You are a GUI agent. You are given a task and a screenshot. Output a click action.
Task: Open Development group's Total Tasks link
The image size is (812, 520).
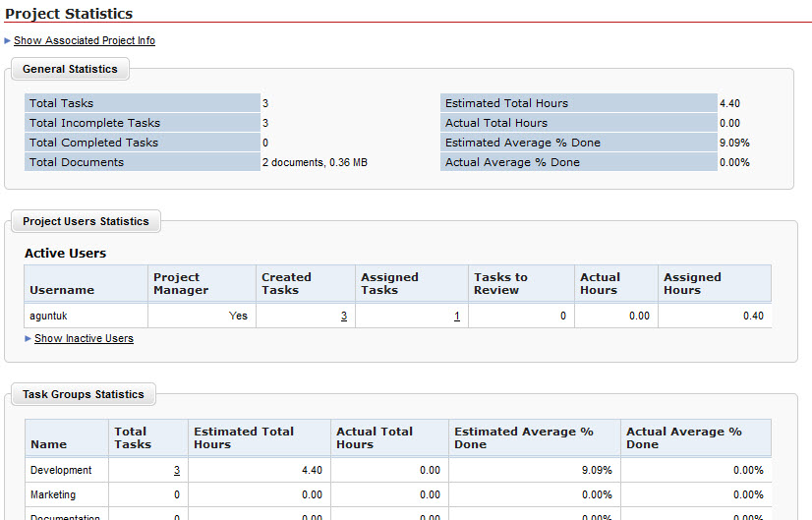coord(177,470)
